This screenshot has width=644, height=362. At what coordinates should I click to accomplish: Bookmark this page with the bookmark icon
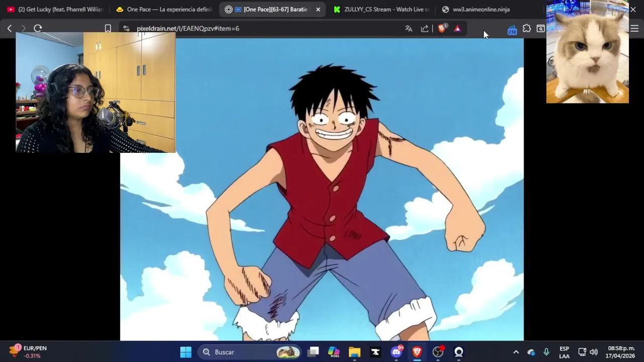[x=108, y=29]
